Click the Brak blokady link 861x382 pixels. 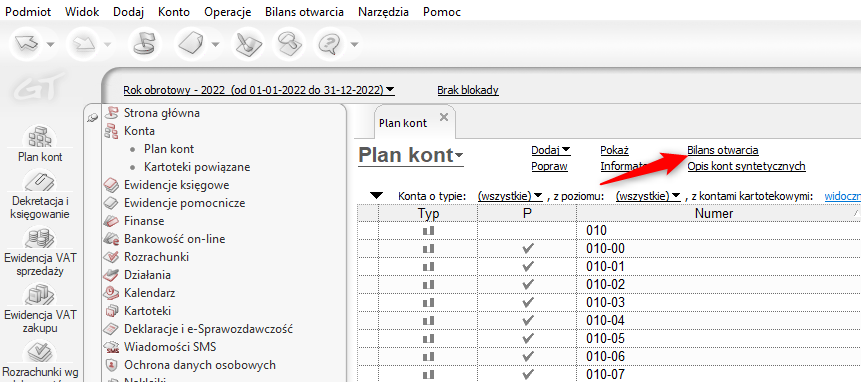point(468,89)
